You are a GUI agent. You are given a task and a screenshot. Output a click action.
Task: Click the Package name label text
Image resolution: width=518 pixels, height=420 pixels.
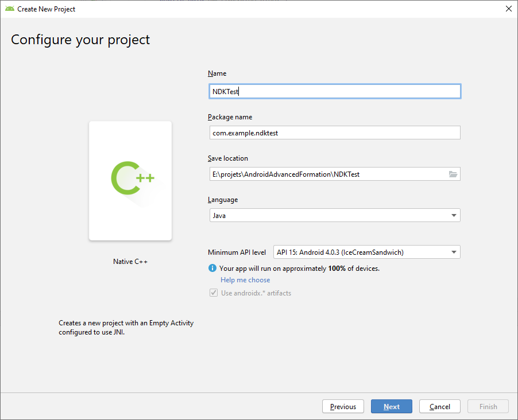click(230, 117)
